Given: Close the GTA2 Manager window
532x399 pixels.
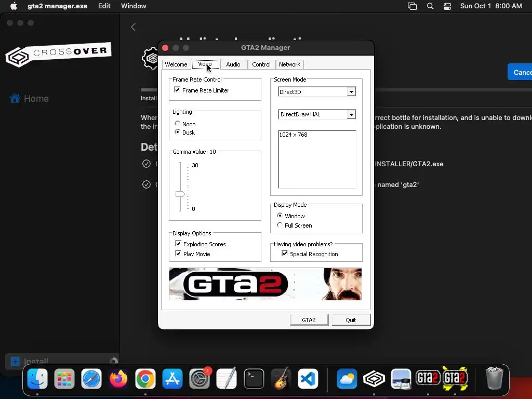Looking at the screenshot, I should (x=165, y=48).
